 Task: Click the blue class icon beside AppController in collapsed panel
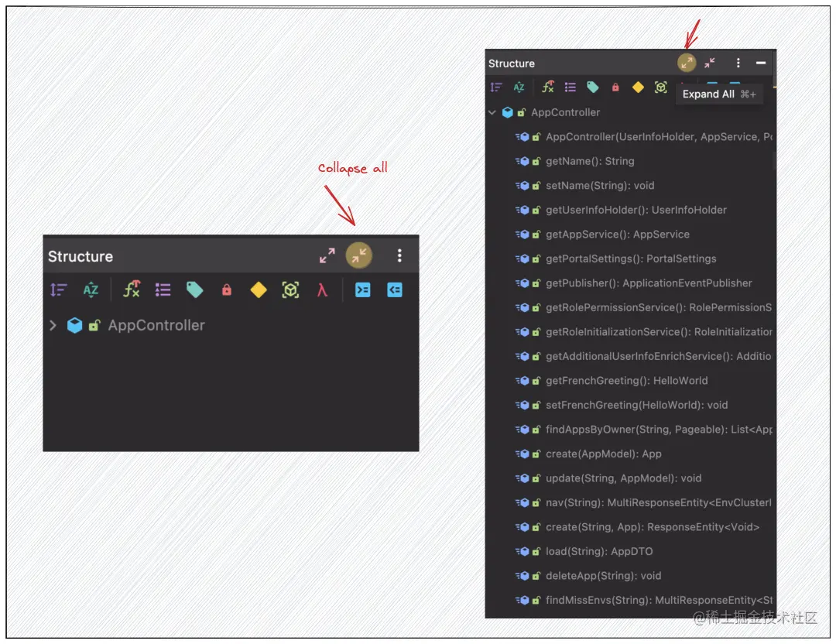74,325
